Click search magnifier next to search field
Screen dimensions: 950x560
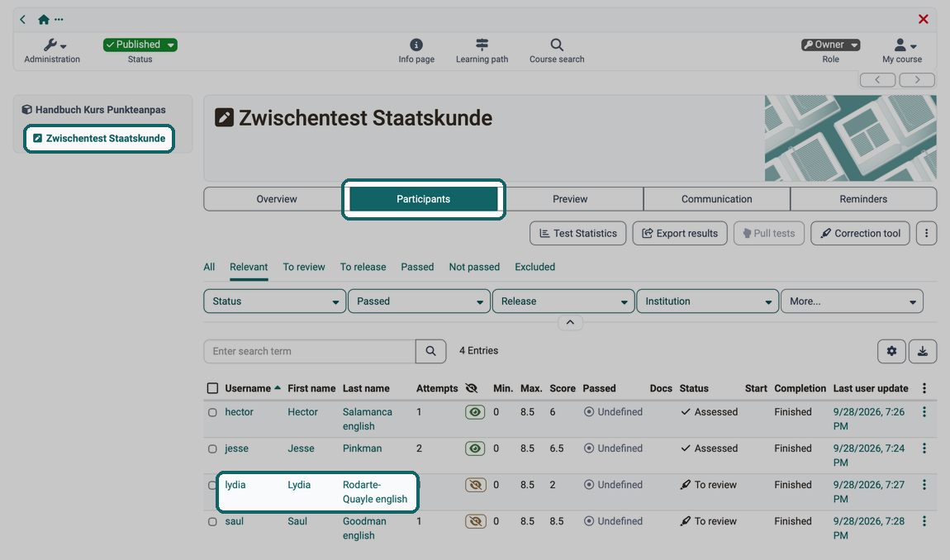tap(430, 351)
